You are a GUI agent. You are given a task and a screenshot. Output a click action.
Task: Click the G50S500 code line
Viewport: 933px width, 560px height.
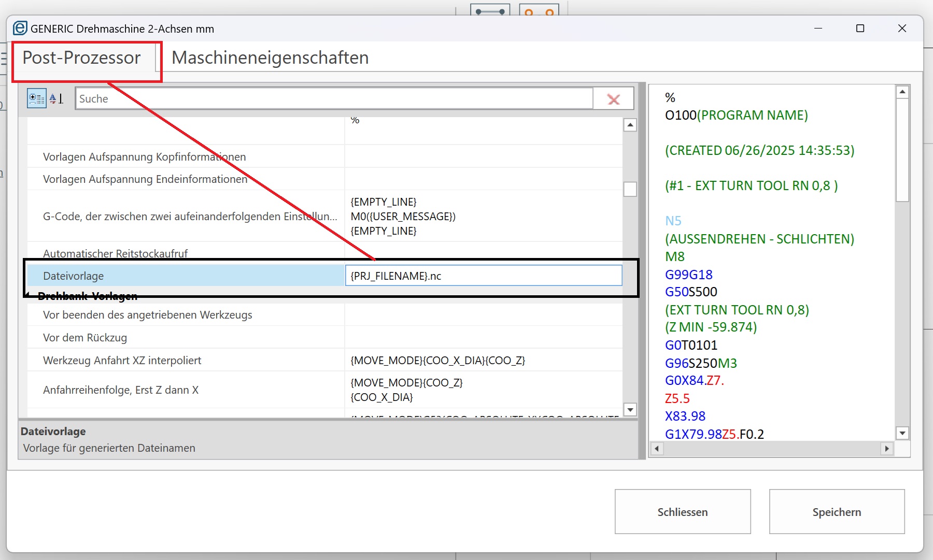[691, 292]
